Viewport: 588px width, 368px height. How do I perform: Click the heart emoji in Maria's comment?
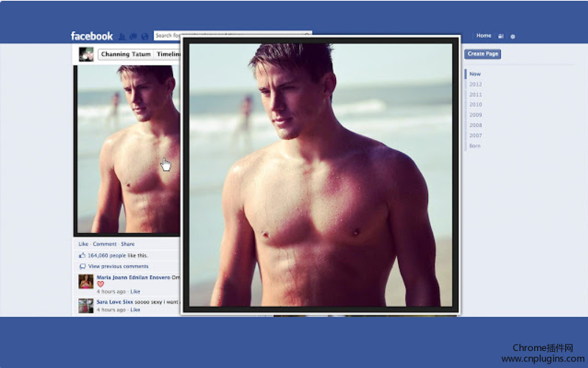pos(100,284)
